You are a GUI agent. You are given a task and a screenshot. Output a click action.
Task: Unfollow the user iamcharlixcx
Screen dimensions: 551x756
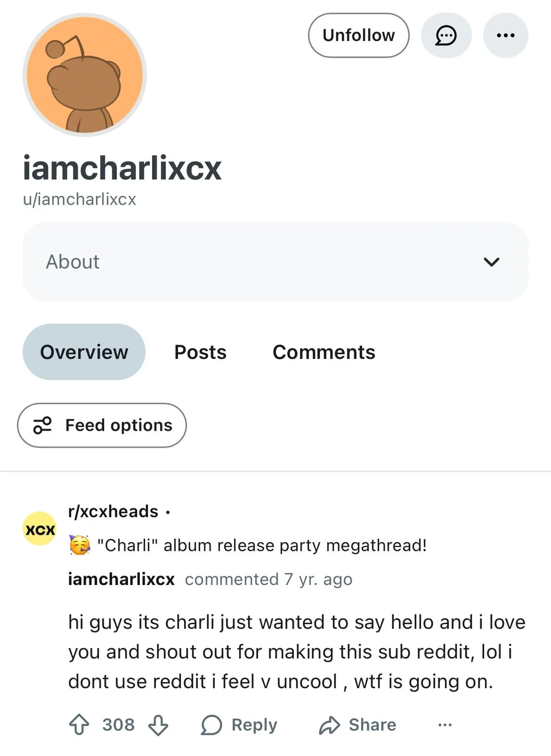[358, 36]
